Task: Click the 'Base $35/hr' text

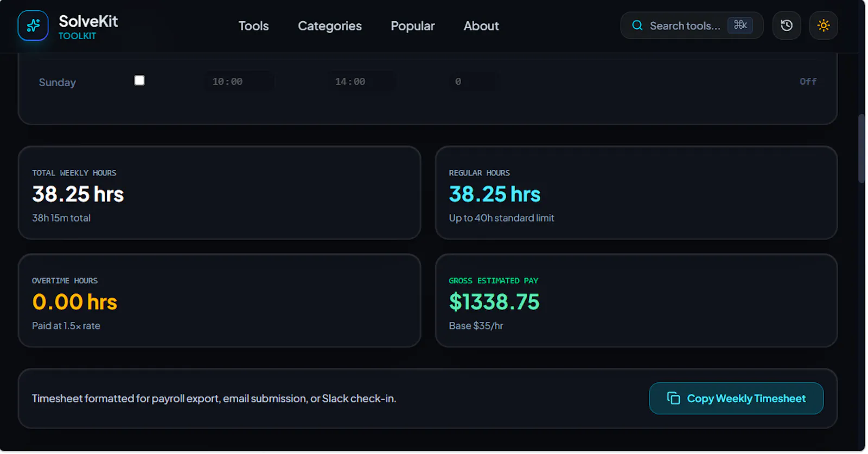Action: point(476,326)
